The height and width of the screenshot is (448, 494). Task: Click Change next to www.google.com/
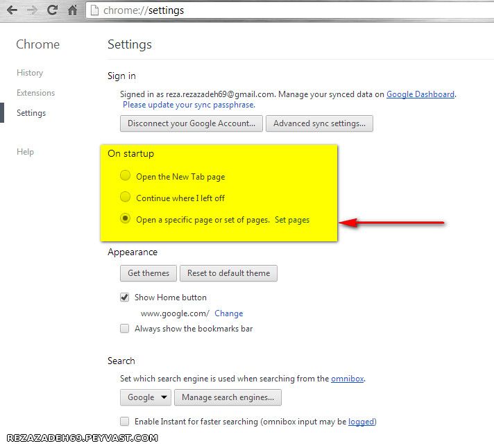(229, 313)
